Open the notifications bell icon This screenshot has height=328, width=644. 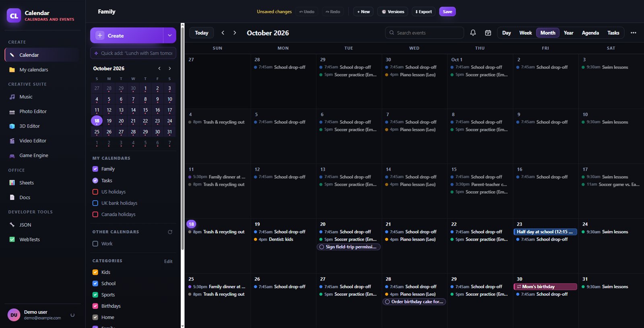click(473, 33)
